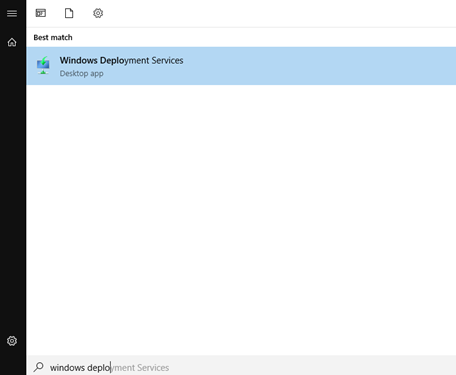Filter search results by Settings gear
This screenshot has width=456, height=375.
click(x=98, y=13)
